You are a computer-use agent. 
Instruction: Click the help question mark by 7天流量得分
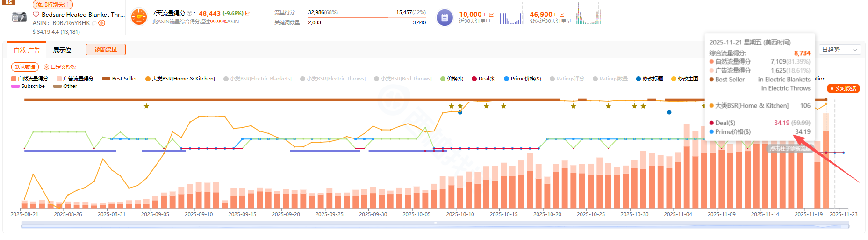[x=189, y=13]
